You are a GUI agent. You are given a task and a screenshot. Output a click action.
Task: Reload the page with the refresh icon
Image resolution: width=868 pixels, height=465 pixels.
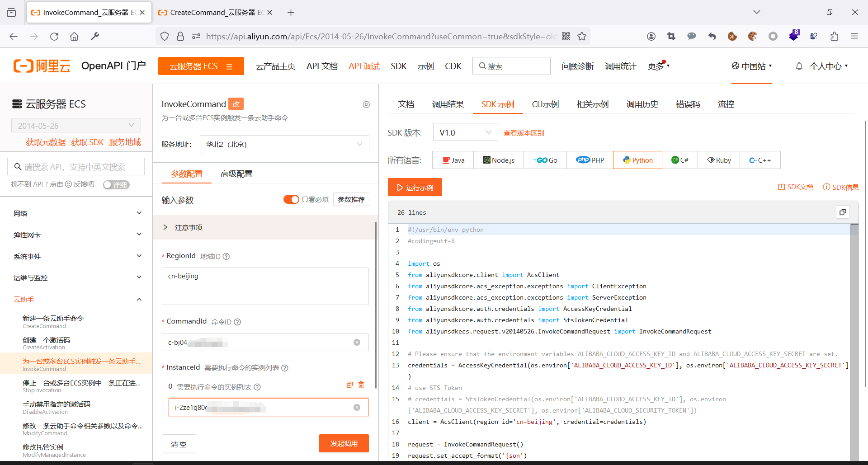click(x=54, y=37)
